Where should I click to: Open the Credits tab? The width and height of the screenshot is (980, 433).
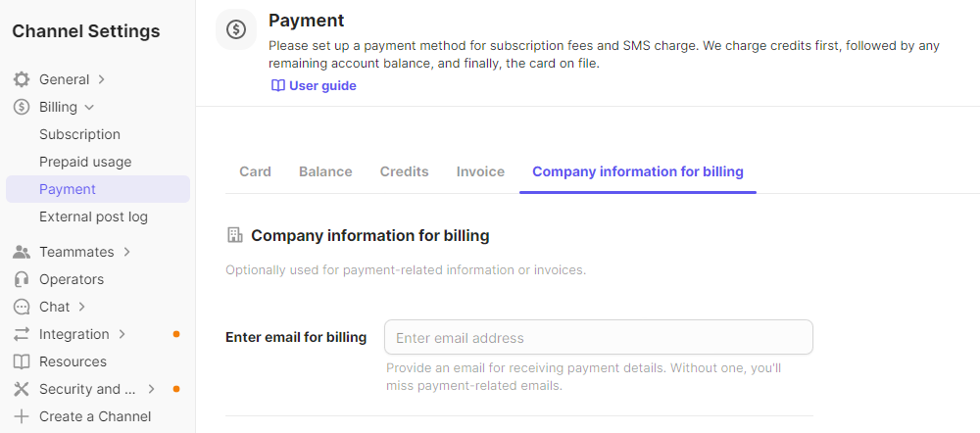(404, 171)
